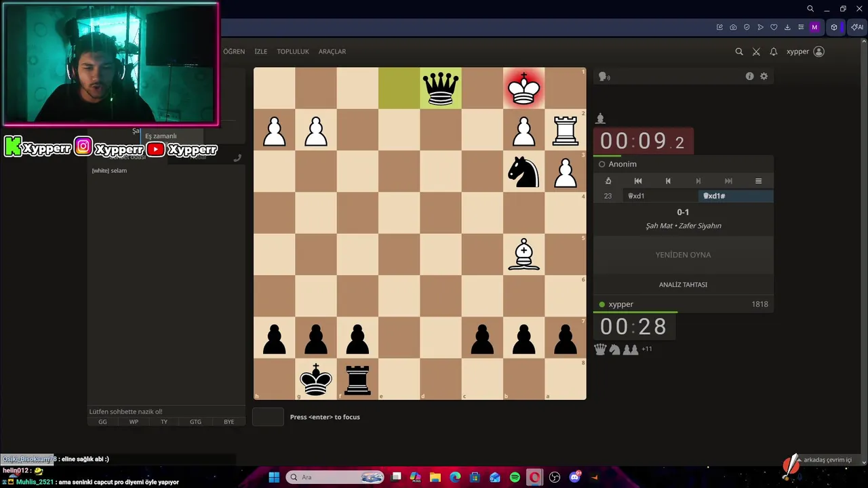Open the hamburger game menu
This screenshot has height=488, width=868.
point(758,181)
